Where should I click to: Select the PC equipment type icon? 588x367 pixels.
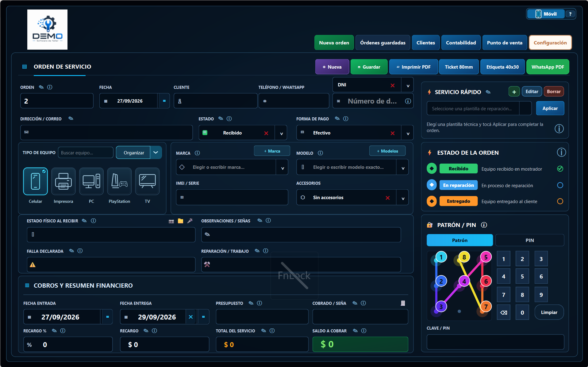point(91,181)
